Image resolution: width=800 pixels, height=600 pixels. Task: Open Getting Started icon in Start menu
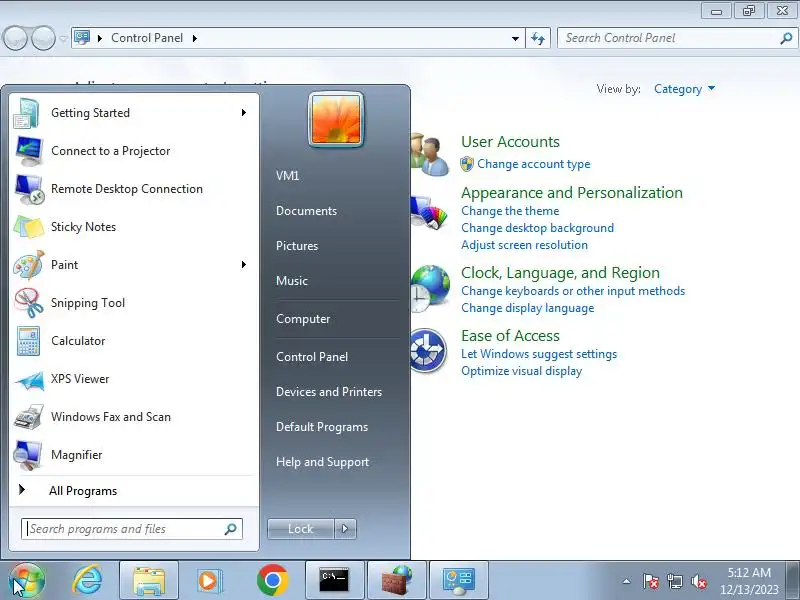coord(27,113)
